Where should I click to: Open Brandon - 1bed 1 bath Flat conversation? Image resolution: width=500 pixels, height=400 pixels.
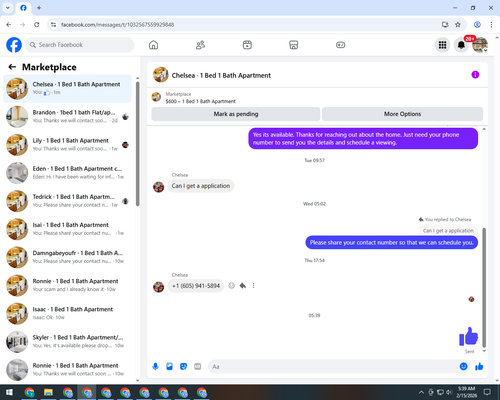pyautogui.click(x=67, y=117)
